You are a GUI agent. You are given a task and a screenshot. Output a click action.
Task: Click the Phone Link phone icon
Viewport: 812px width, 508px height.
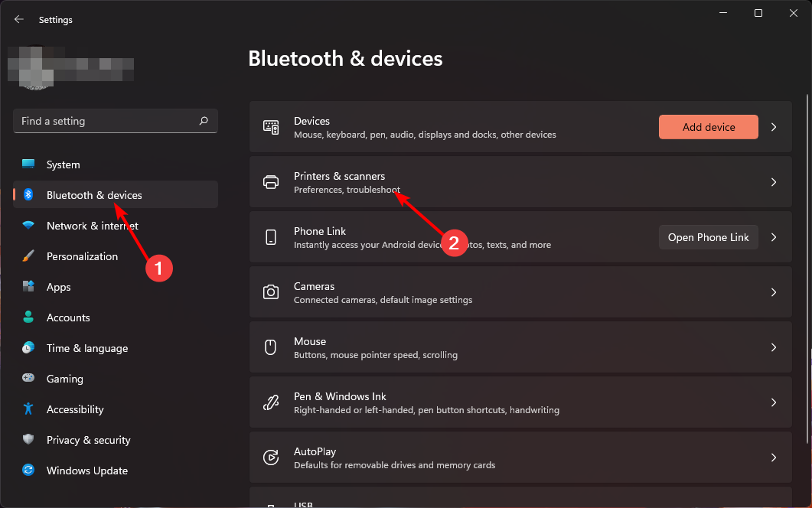click(x=271, y=236)
